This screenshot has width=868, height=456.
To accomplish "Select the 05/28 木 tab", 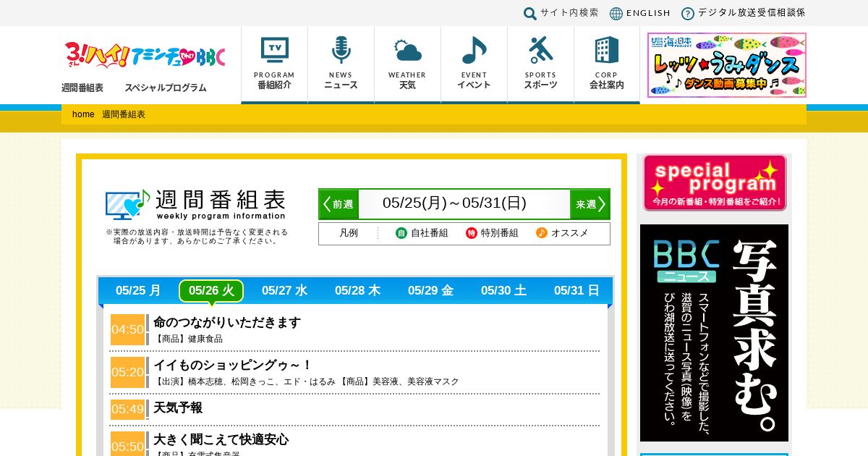I will 357,291.
